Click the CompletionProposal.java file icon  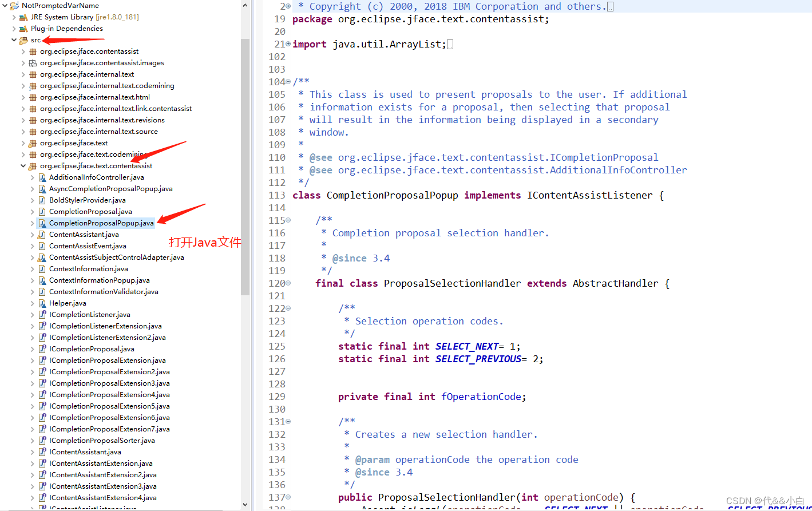(x=42, y=212)
